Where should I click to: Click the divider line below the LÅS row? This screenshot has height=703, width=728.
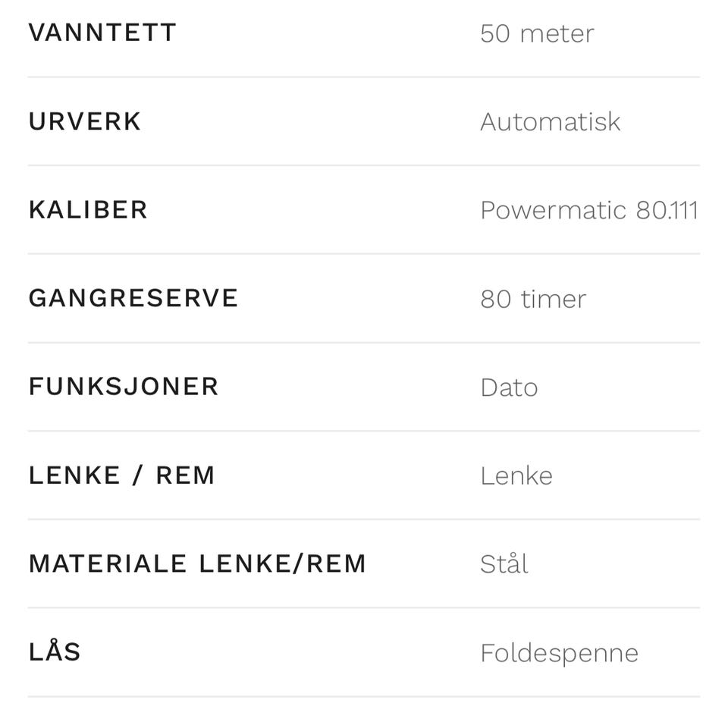363,696
